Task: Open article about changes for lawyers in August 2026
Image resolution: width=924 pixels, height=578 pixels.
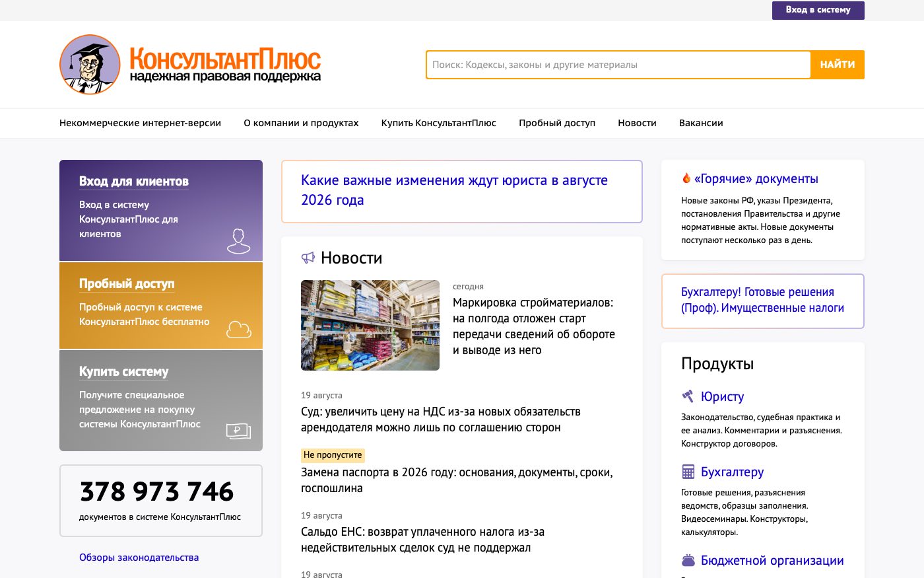Action: point(454,190)
